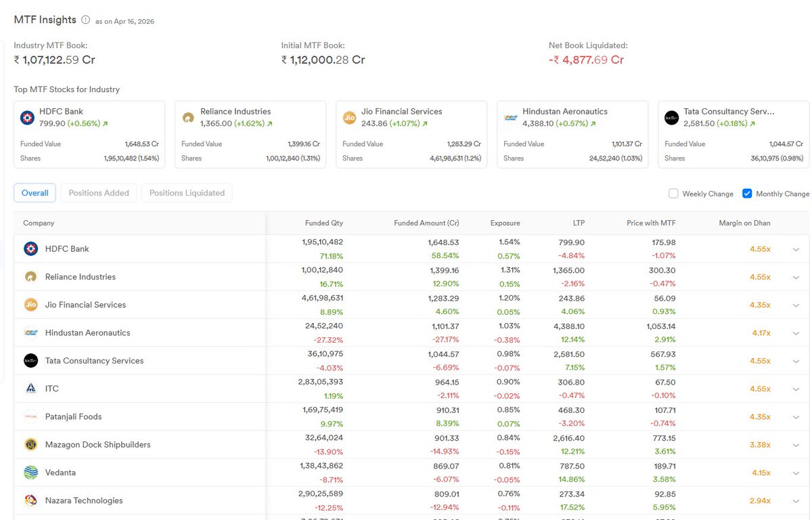Sort by the Funded Qty column header

[324, 223]
